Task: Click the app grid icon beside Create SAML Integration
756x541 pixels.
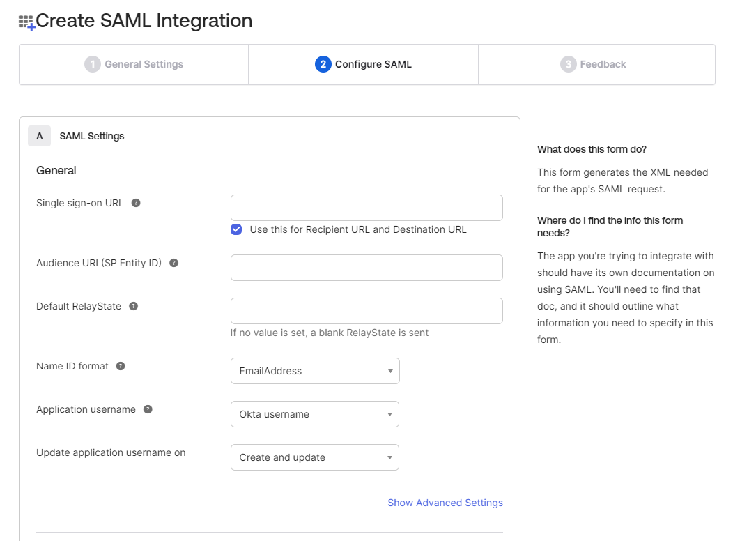Action: point(26,23)
